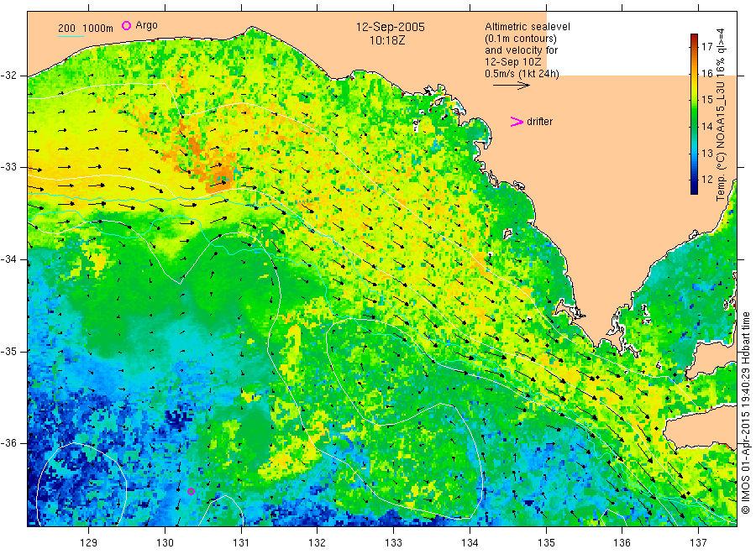Click latitude axis label -36

pyautogui.click(x=8, y=442)
